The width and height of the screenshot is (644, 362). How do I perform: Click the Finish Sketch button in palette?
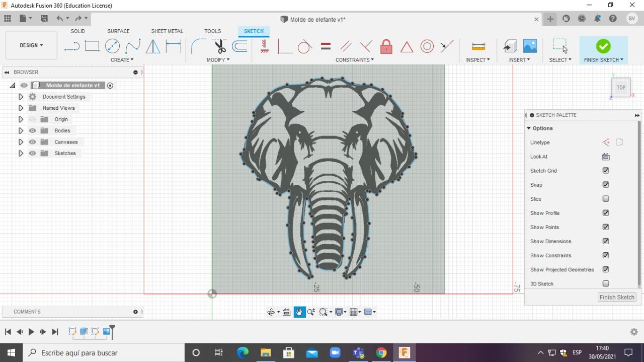pos(617,297)
